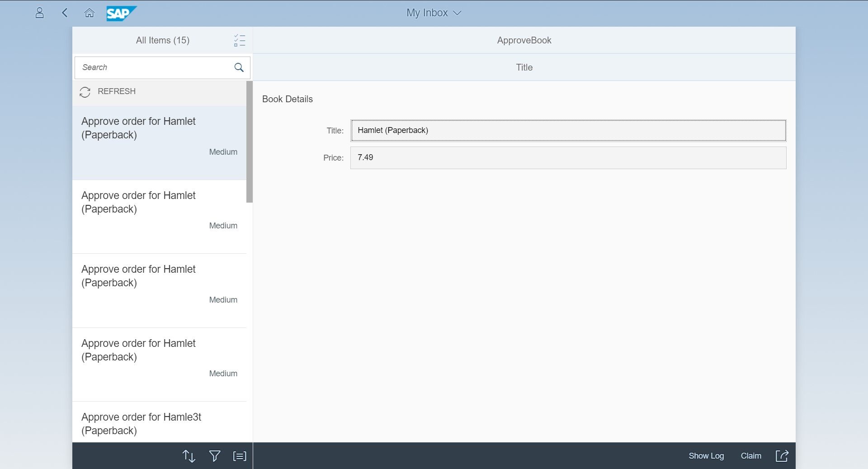Click the Price field showing 7.49
The width and height of the screenshot is (868, 469).
coord(568,158)
